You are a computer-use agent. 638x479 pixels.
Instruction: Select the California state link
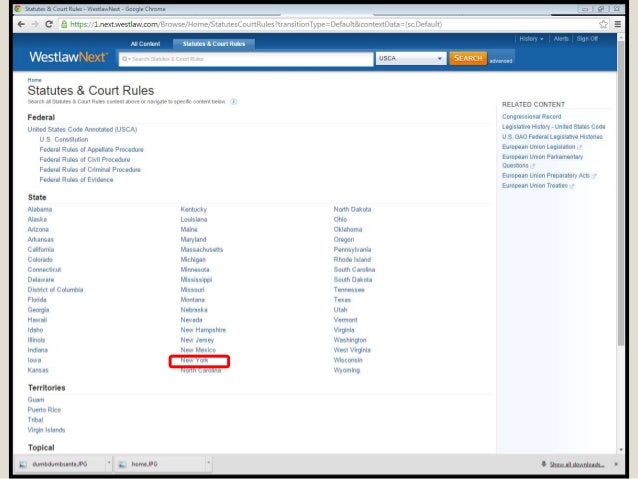tap(41, 249)
